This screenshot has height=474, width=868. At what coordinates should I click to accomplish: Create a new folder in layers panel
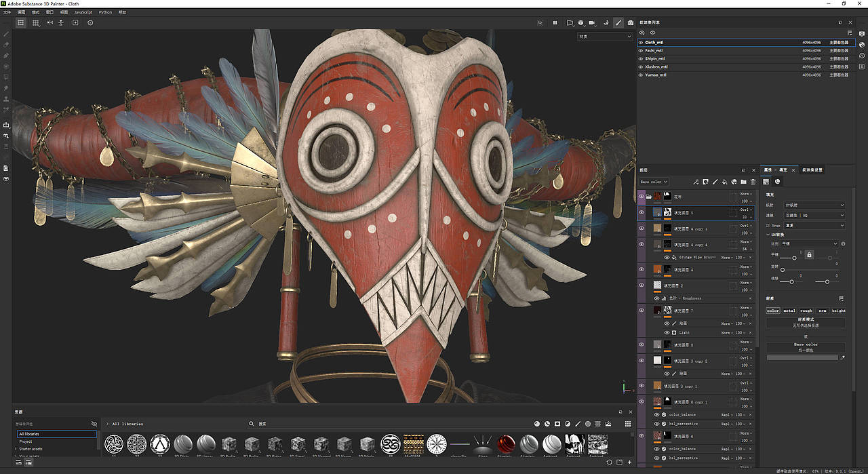(x=743, y=182)
